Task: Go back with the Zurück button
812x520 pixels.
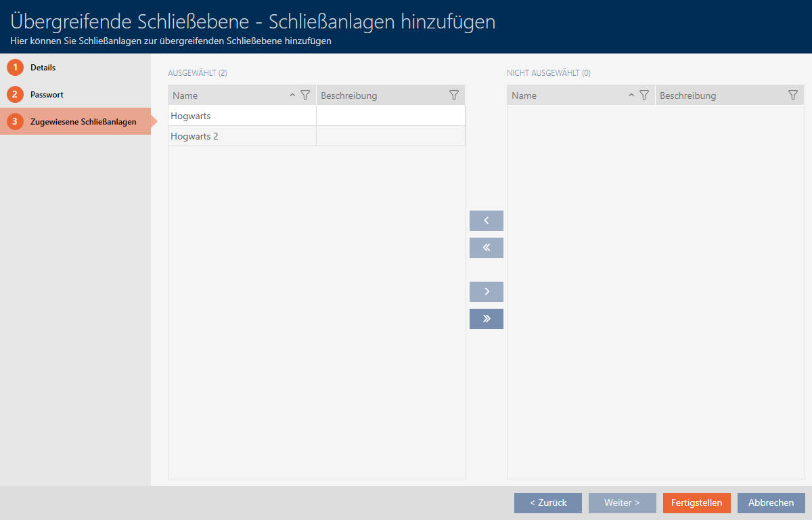Action: pos(547,502)
